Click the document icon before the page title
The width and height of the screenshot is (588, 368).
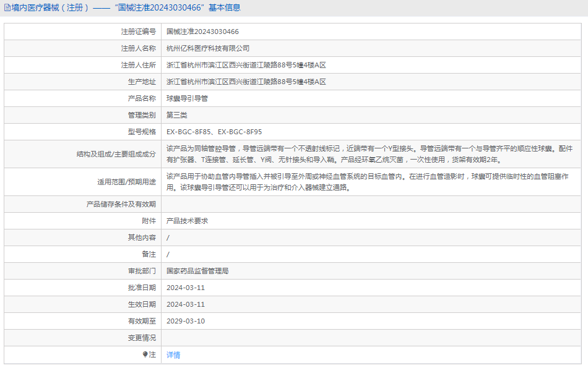7,7
